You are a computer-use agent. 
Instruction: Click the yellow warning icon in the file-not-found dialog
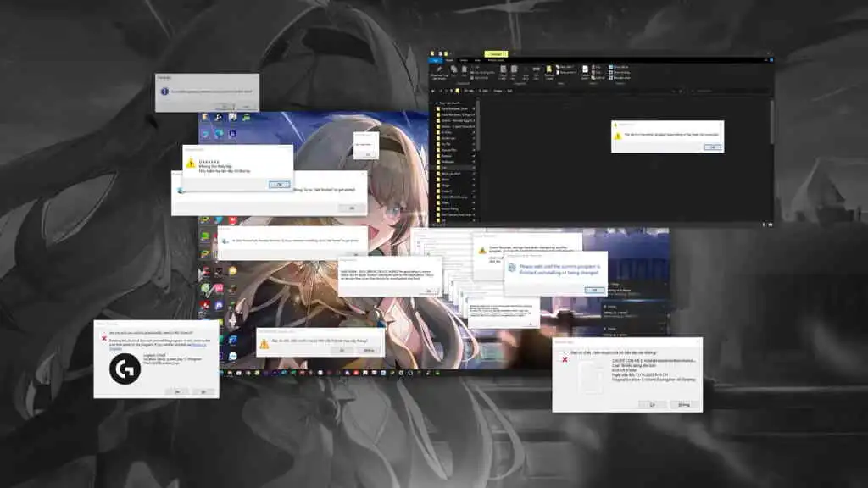coord(191,164)
